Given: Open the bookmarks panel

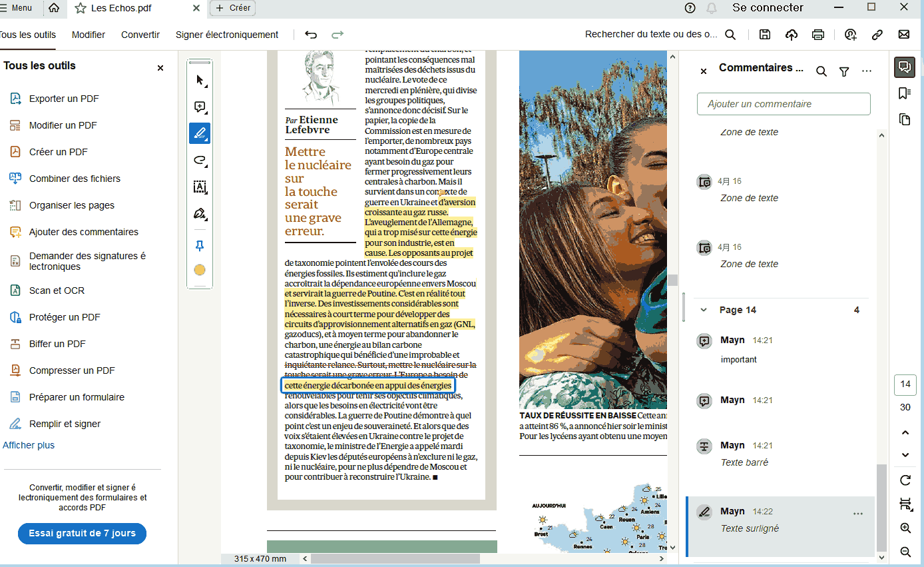Looking at the screenshot, I should click(x=905, y=93).
